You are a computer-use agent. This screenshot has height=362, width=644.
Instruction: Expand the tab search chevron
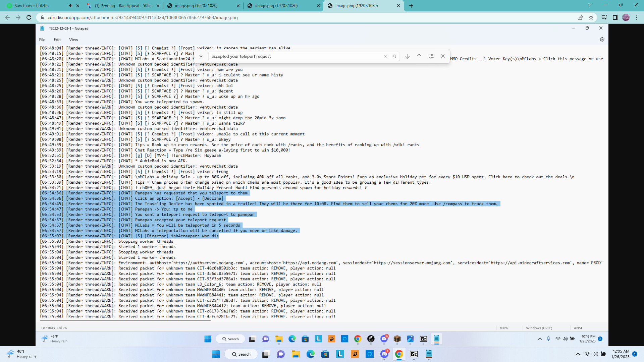[590, 5]
